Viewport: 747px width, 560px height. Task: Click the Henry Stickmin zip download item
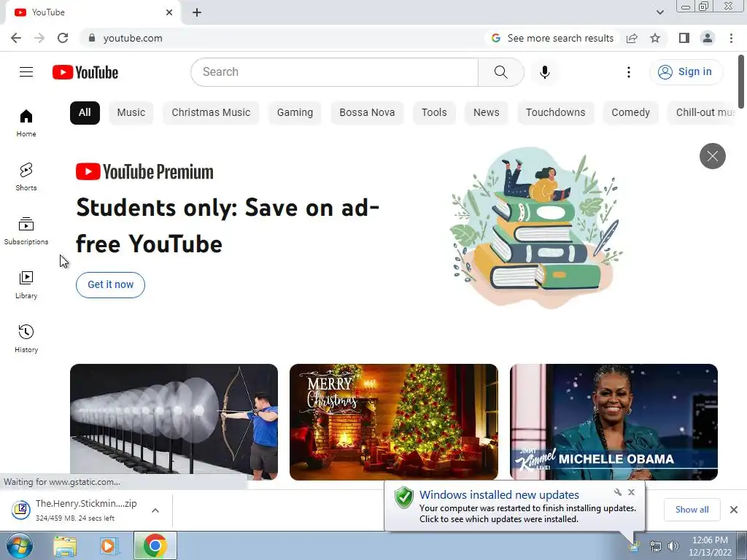pyautogui.click(x=76, y=510)
